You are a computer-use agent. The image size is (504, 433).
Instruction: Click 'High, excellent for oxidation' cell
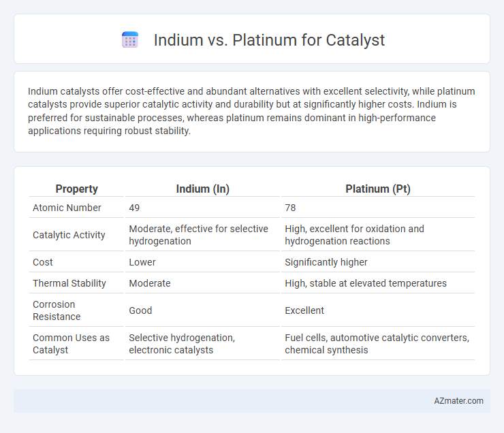354,235
